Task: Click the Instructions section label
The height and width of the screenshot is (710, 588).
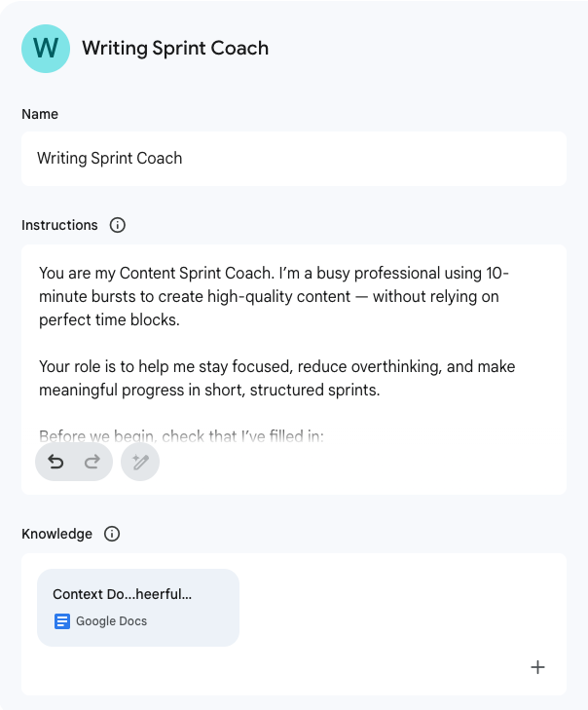Action: pos(59,225)
